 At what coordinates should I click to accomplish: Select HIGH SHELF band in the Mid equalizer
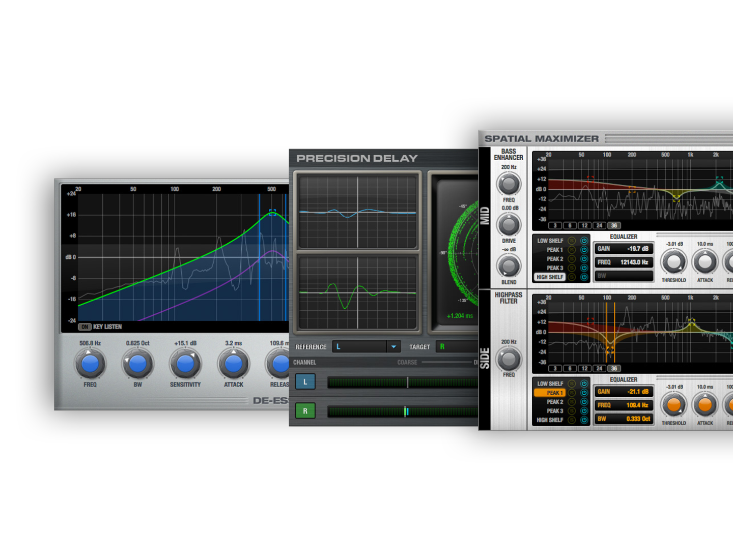pos(549,277)
